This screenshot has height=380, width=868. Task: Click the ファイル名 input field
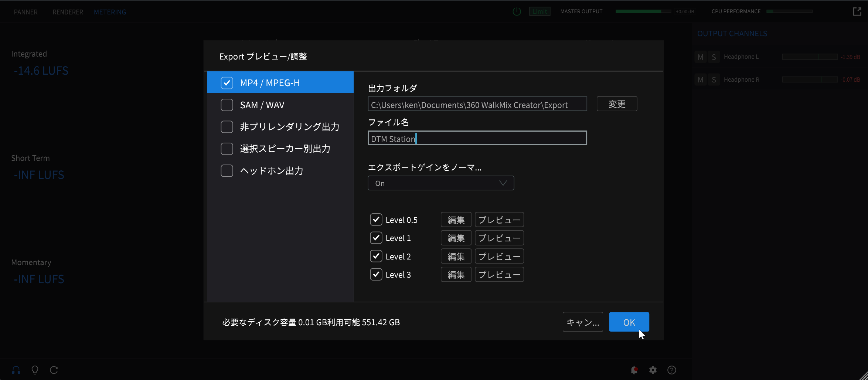477,138
